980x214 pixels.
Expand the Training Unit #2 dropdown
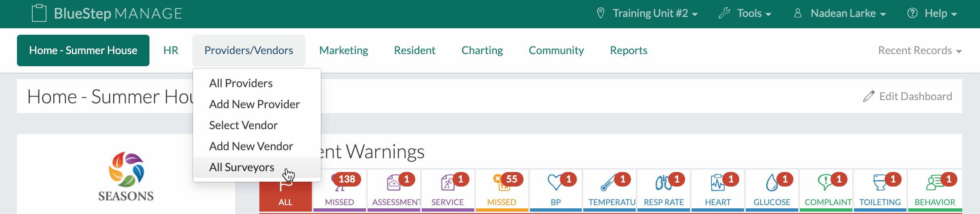click(x=648, y=13)
